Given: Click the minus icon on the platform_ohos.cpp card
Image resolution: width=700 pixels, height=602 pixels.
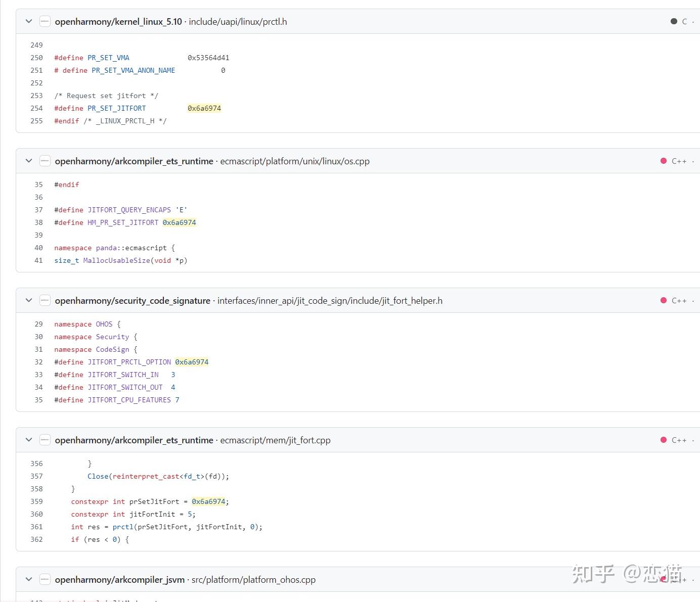Looking at the screenshot, I should (45, 579).
